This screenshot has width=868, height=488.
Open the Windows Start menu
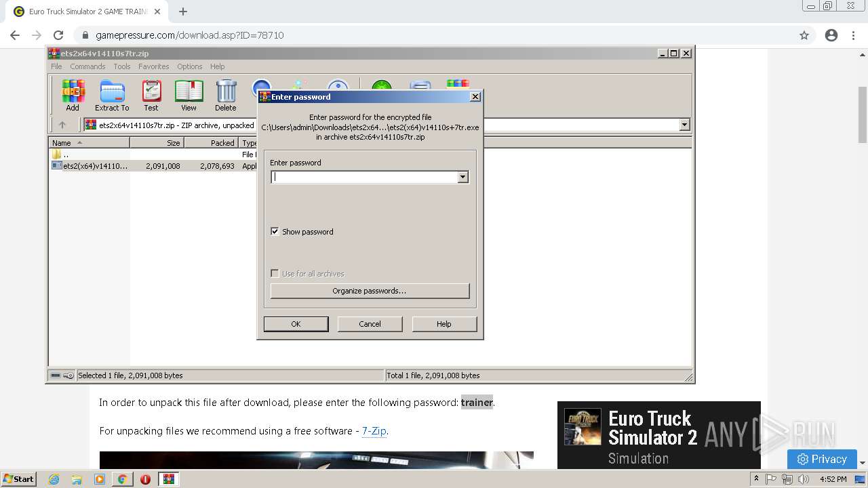[x=19, y=479]
